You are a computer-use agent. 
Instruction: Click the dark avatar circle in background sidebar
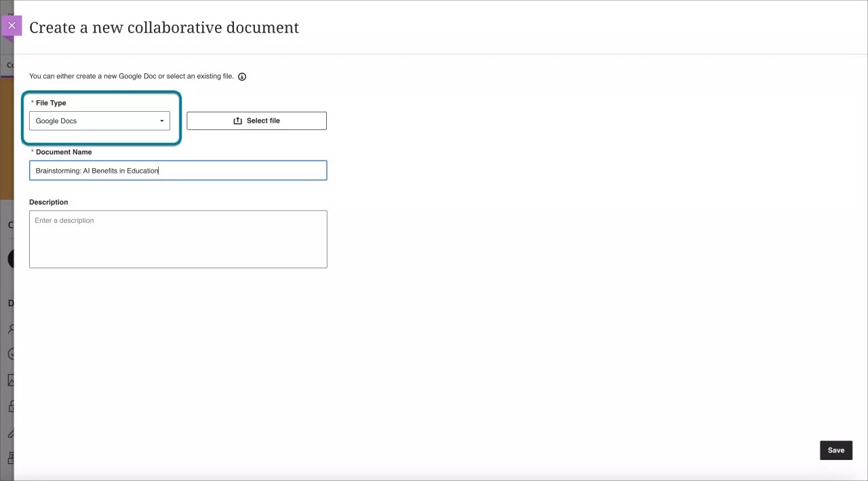coord(11,259)
